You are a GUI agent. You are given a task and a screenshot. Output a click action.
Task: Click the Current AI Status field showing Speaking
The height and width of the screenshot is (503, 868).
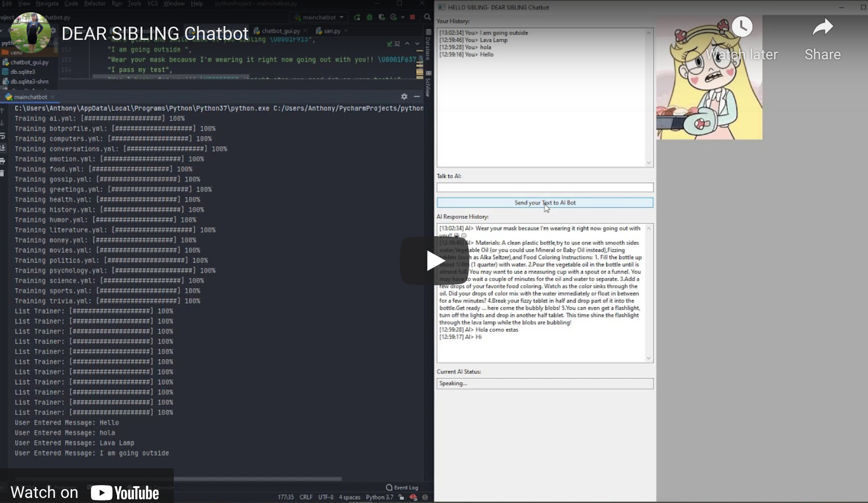pyautogui.click(x=545, y=383)
